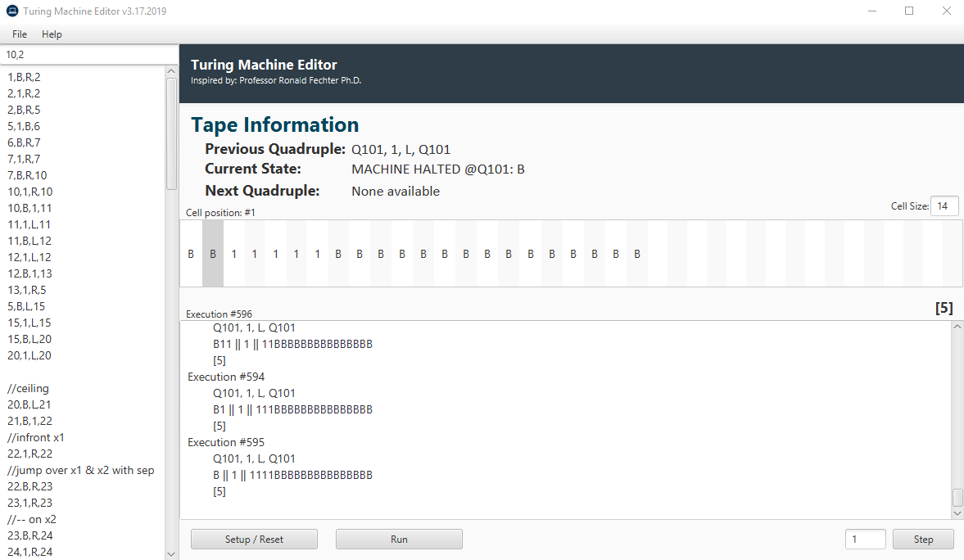Click the None available next quadruple text
964x560 pixels.
coord(396,192)
